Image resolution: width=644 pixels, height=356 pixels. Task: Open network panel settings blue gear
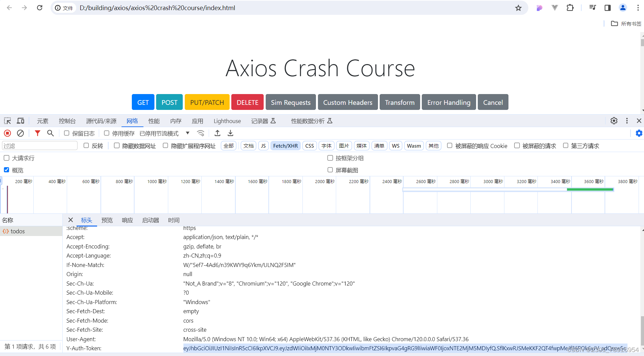coord(639,133)
